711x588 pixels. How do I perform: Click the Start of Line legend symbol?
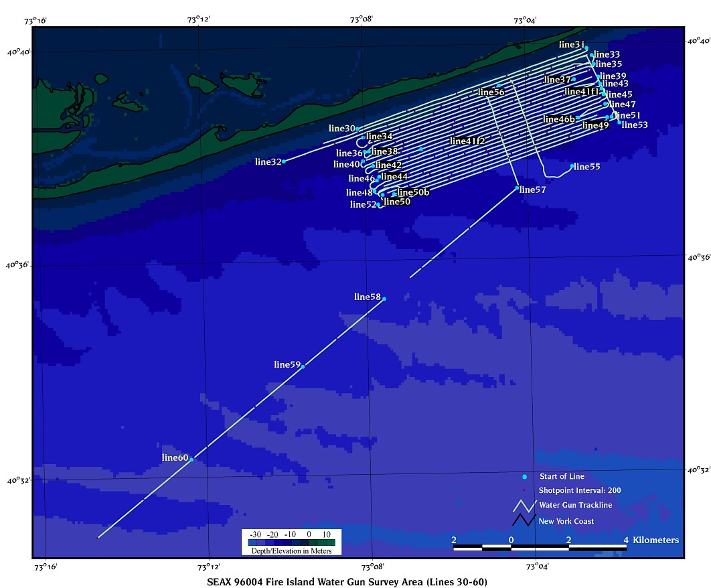524,477
